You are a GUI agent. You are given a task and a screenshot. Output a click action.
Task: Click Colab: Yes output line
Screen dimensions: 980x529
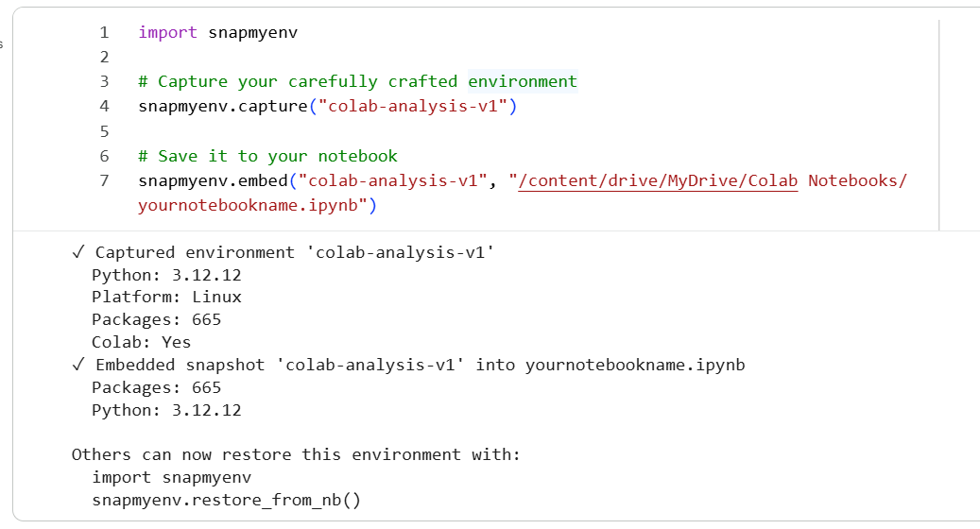click(x=141, y=342)
